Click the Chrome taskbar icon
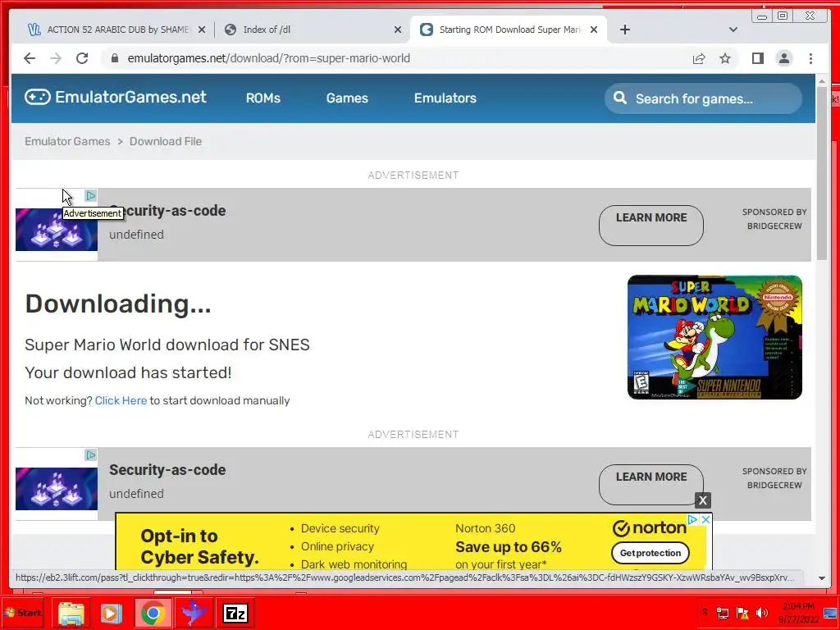This screenshot has width=840, height=630. [153, 613]
